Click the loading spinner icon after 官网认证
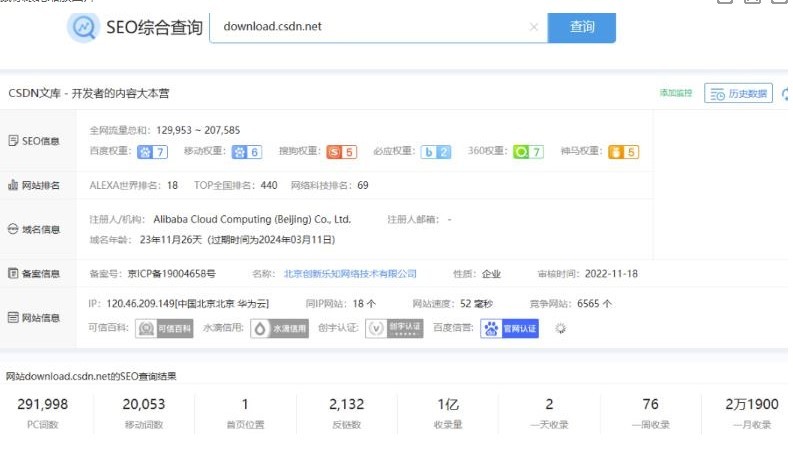793x450 pixels. [x=560, y=329]
